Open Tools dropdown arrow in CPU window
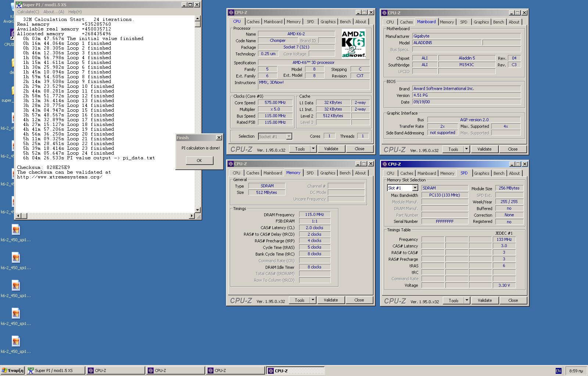 313,149
